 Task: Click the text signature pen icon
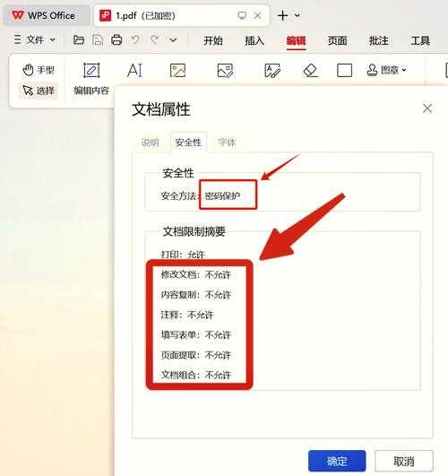click(272, 71)
